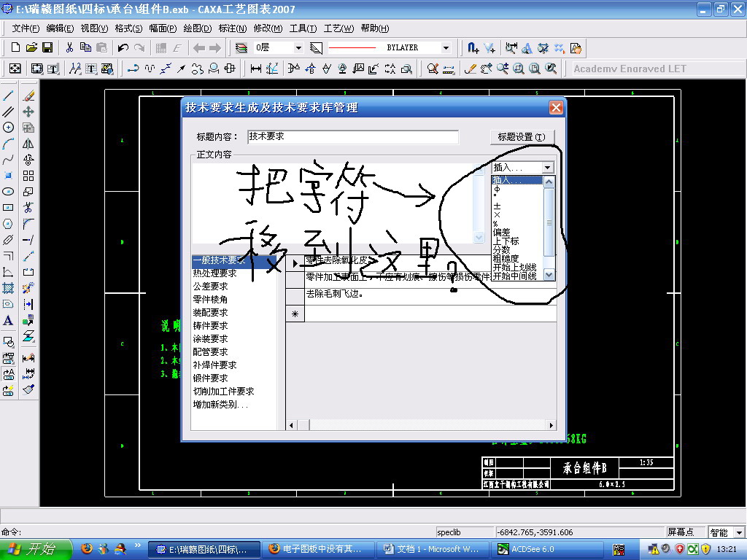Select 零件棱角 category
This screenshot has width=747, height=560.
211,300
